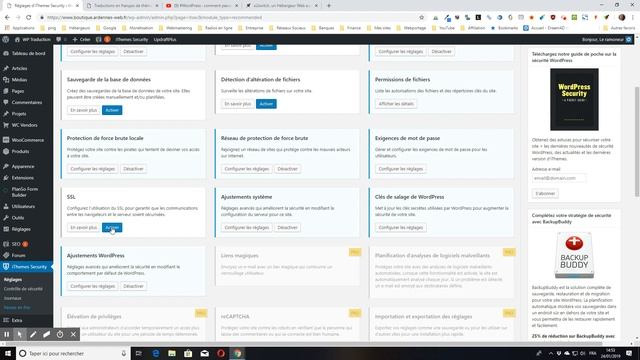Click the recorder timer icon
The height and width of the screenshot is (360, 640).
(60, 334)
